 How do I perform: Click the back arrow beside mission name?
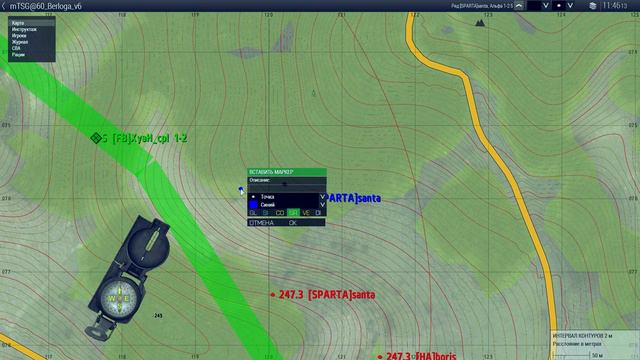click(4, 6)
